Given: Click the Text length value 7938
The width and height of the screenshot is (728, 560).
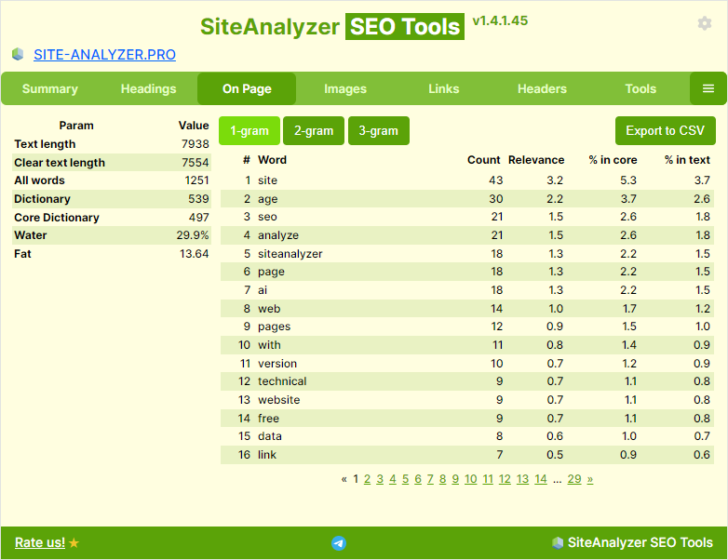Looking at the screenshot, I should click(x=195, y=144).
